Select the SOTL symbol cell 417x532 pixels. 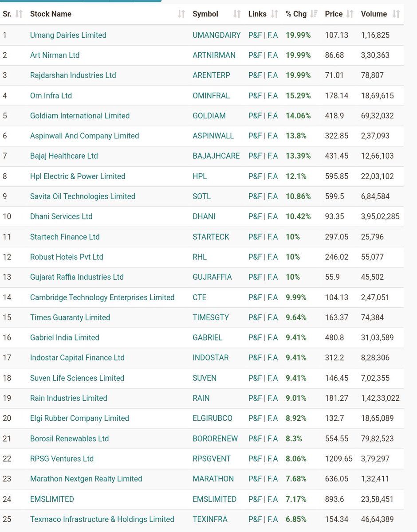tap(202, 196)
